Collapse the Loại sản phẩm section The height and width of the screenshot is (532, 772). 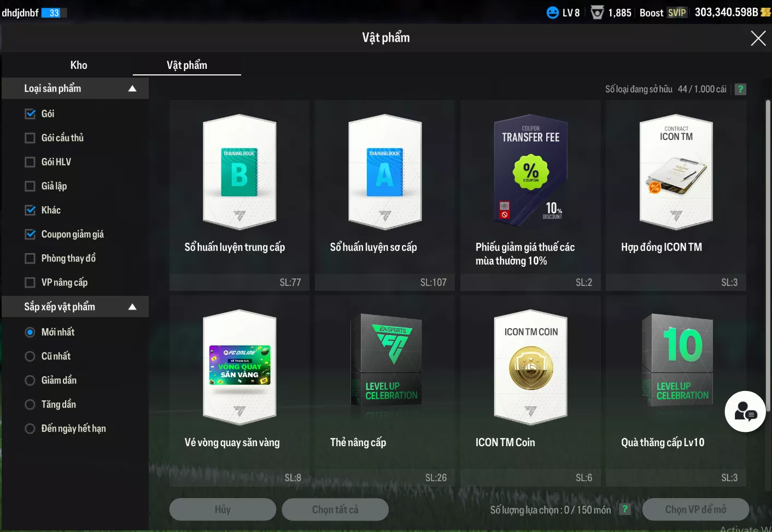(132, 89)
